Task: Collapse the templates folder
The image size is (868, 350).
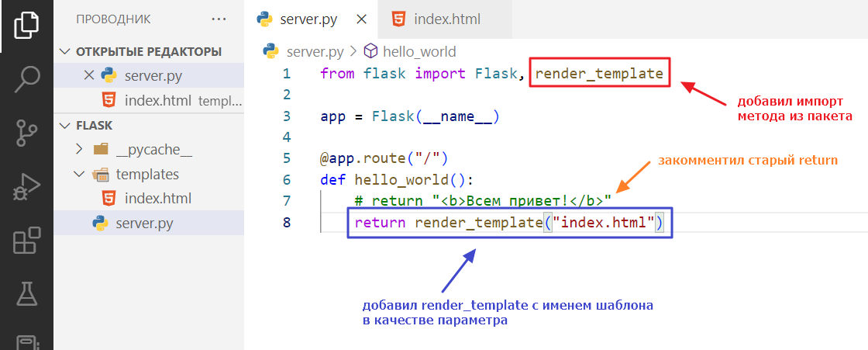Action: click(78, 174)
